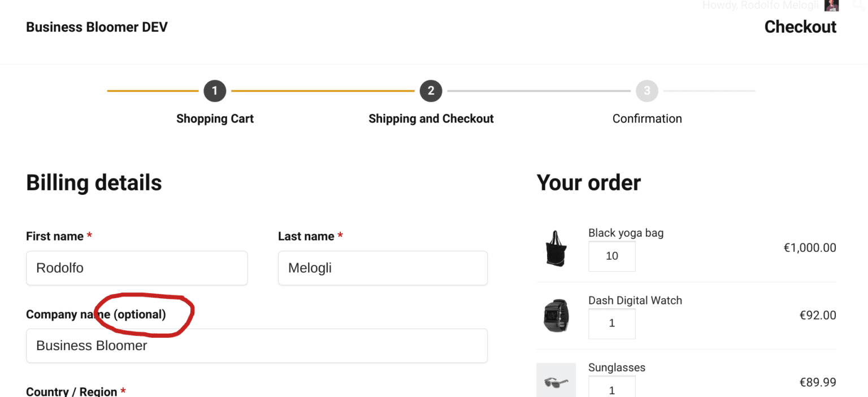Image resolution: width=868 pixels, height=397 pixels.
Task: Go to Shopping Cart step
Action: tap(215, 119)
